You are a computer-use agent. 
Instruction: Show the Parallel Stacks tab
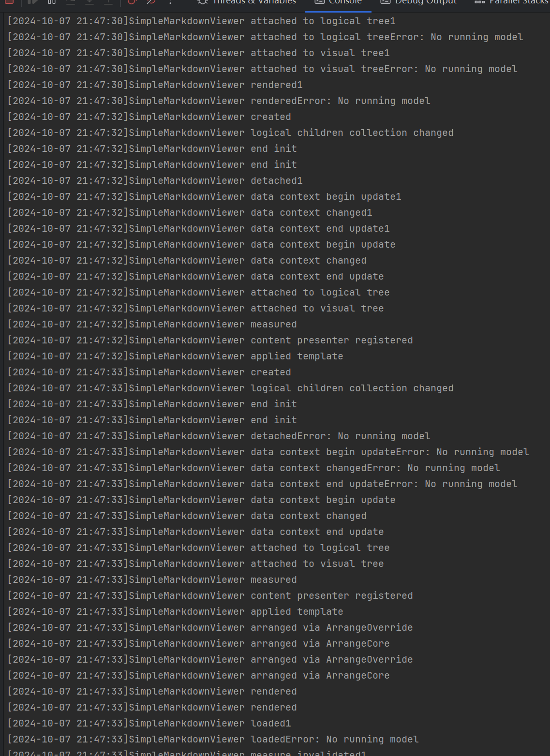[519, 2]
